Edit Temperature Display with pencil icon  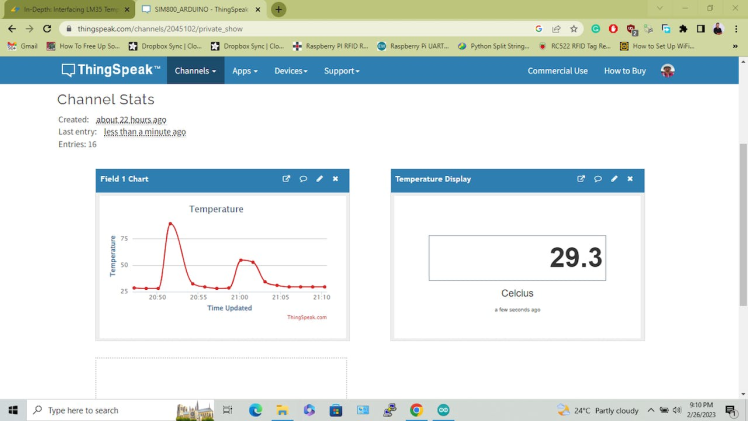[615, 179]
